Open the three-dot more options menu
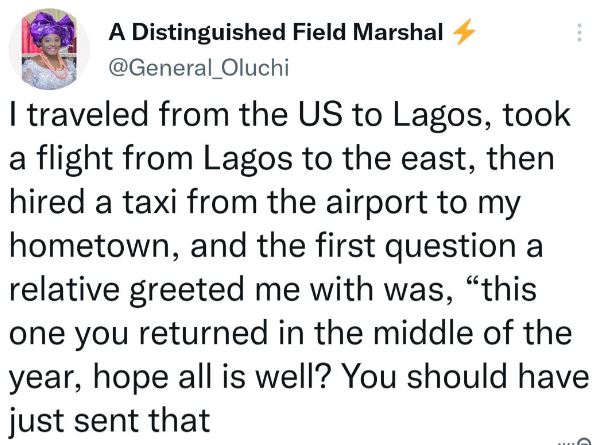604x445 pixels. 580,32
